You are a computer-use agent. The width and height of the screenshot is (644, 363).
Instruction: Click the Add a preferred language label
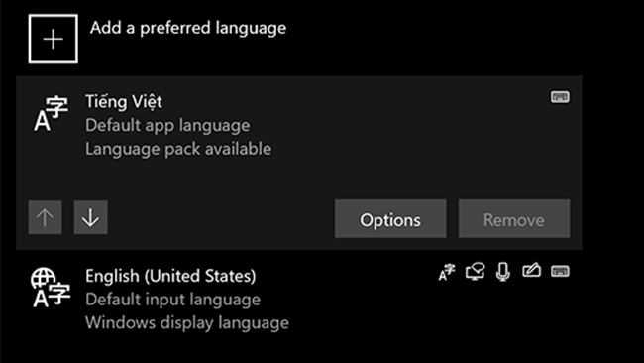click(188, 28)
